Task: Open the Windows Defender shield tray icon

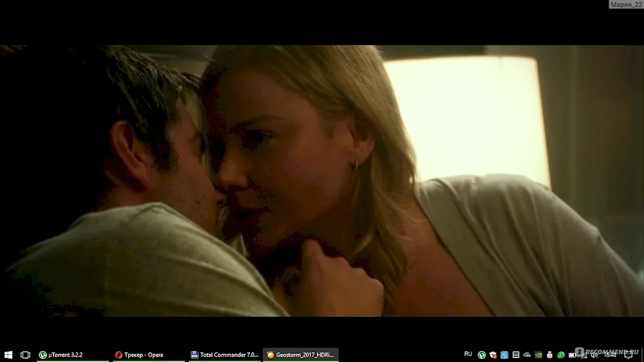Action: (493, 355)
